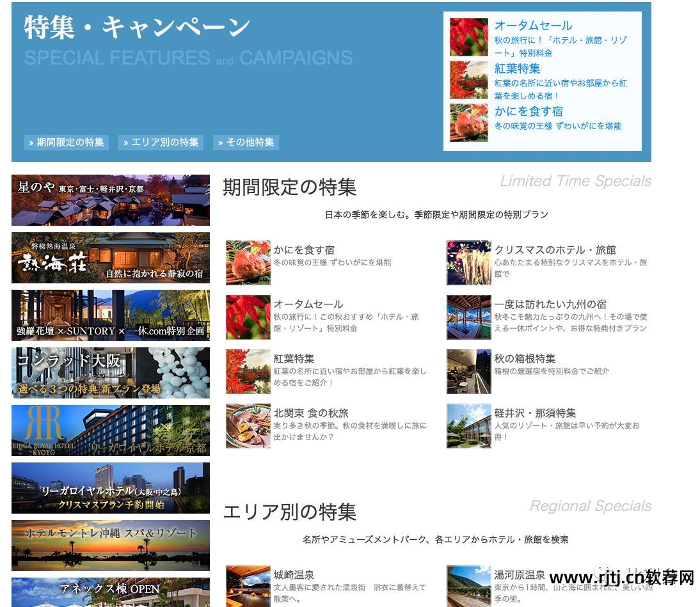700x607 pixels.
Task: Open ホテルモントレ沖縄 スパ&リゾート banner
Action: [x=111, y=546]
